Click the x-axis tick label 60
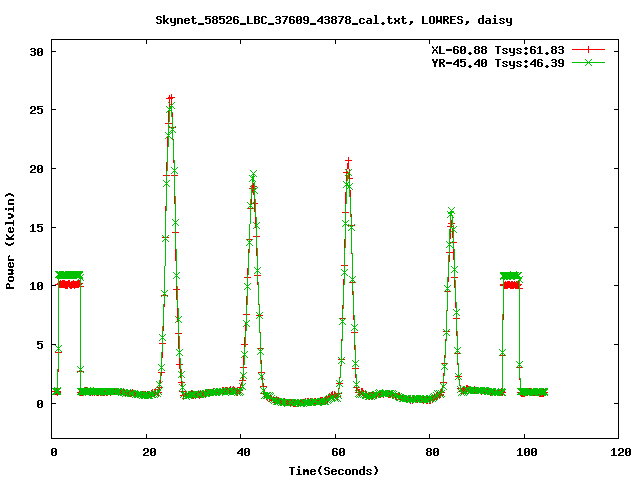 (x=338, y=452)
